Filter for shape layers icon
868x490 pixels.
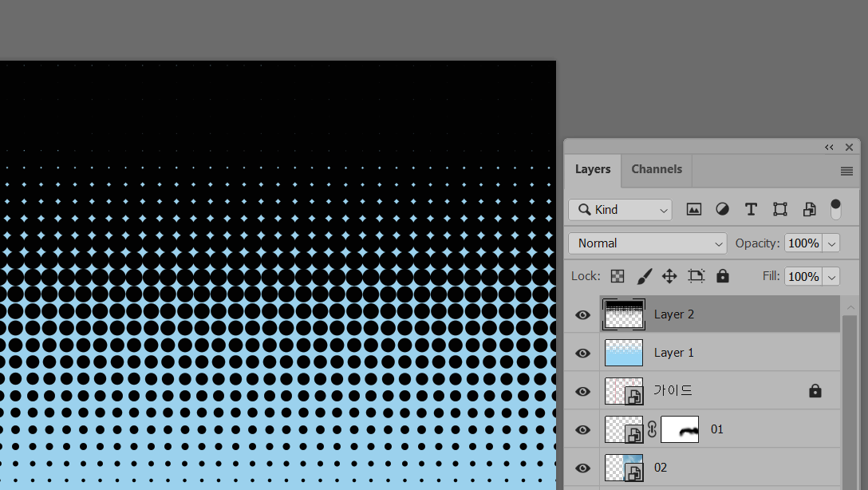[x=780, y=209]
